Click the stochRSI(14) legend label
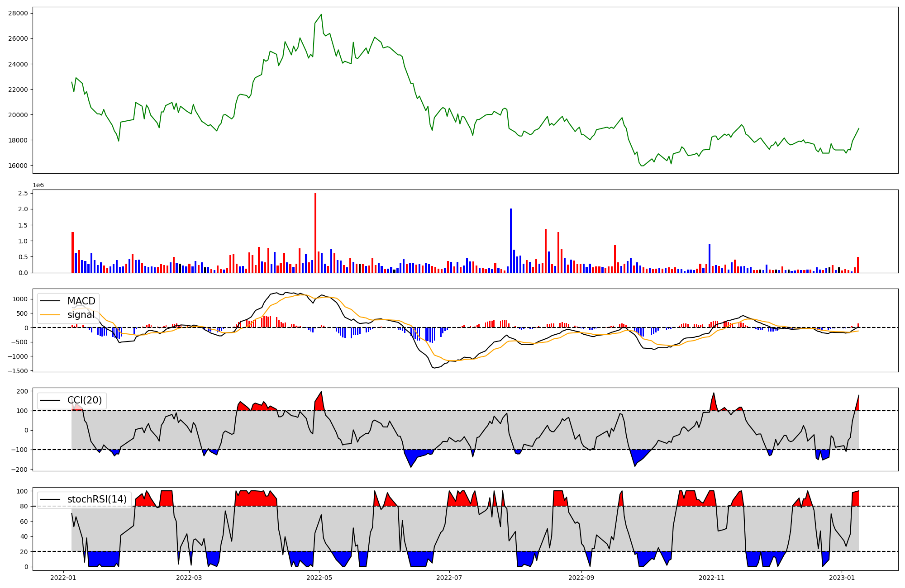 tap(97, 499)
